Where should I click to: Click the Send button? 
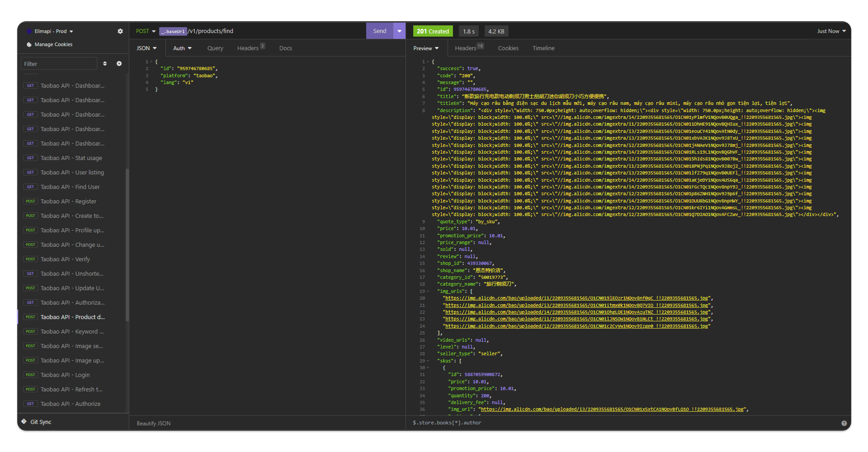(379, 31)
